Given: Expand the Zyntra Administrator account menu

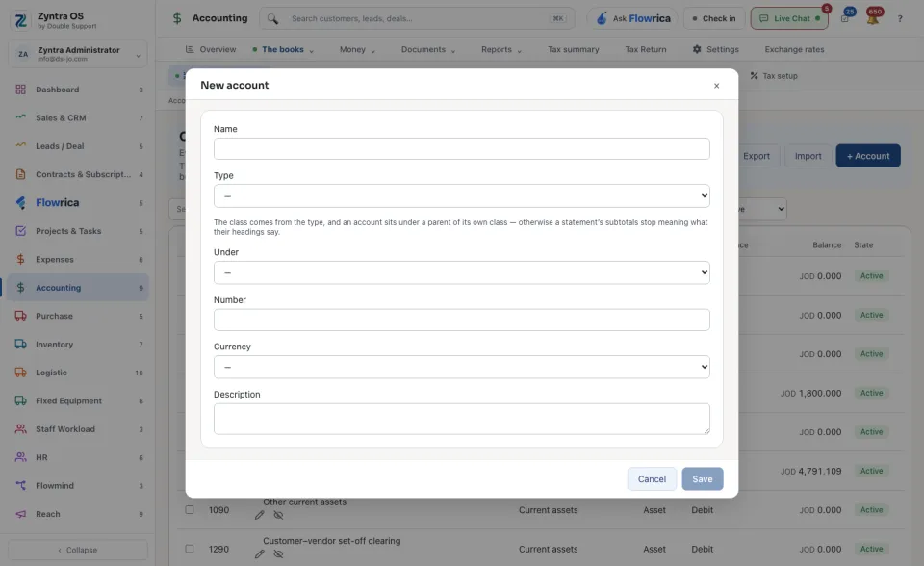Looking at the screenshot, I should click(78, 54).
